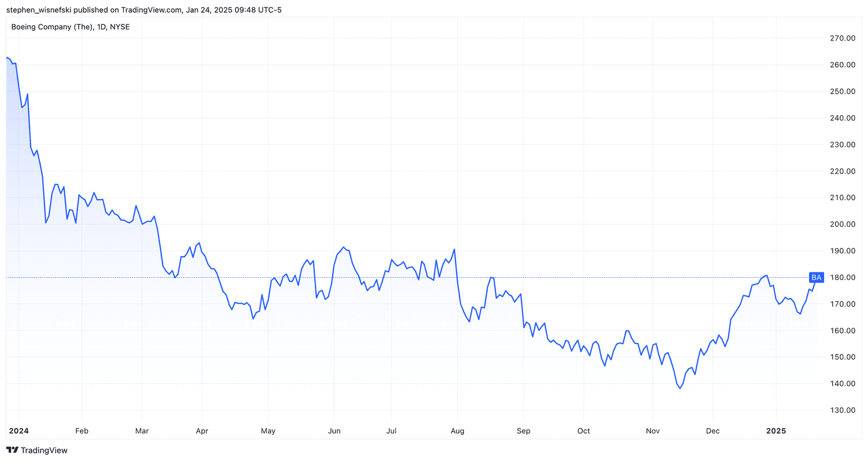868x461 pixels.
Task: Click the Oct label on time axis
Action: tap(584, 431)
